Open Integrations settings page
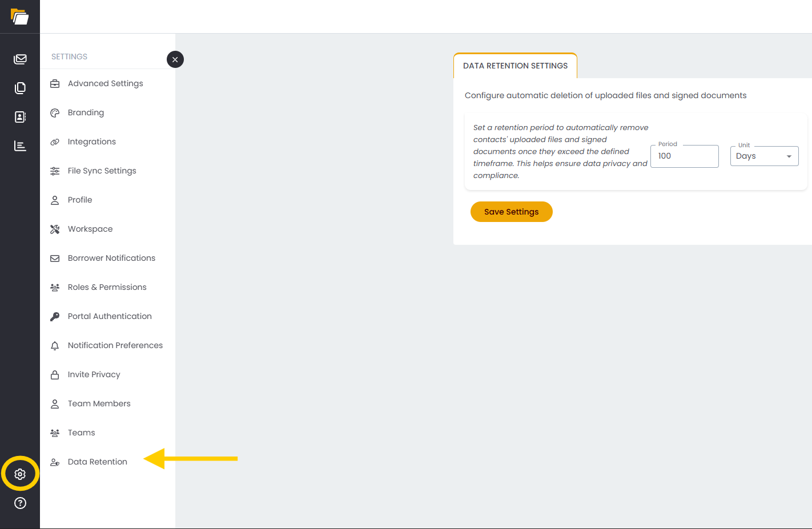The image size is (812, 529). tap(91, 142)
